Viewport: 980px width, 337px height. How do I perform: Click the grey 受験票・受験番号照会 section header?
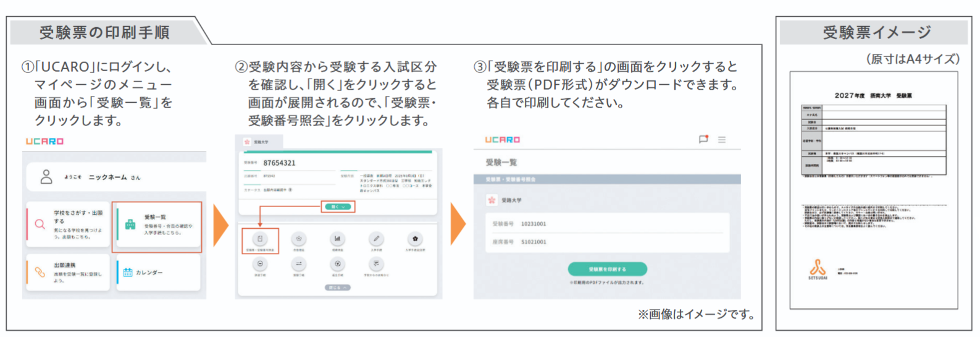(x=607, y=179)
